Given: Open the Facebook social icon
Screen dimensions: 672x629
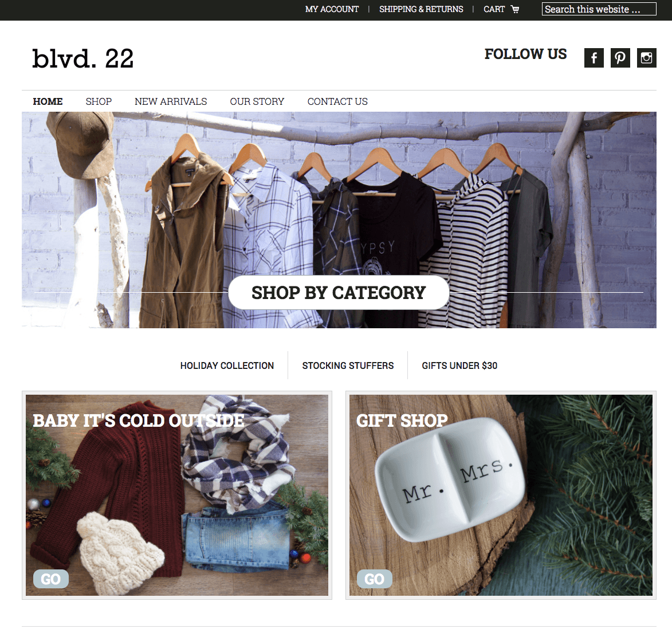Looking at the screenshot, I should pos(594,58).
